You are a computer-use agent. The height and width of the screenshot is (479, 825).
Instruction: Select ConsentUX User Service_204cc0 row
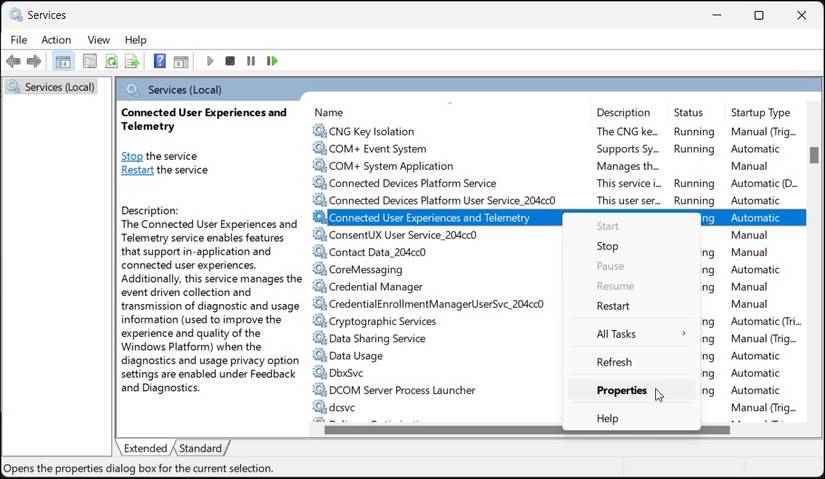pyautogui.click(x=403, y=235)
